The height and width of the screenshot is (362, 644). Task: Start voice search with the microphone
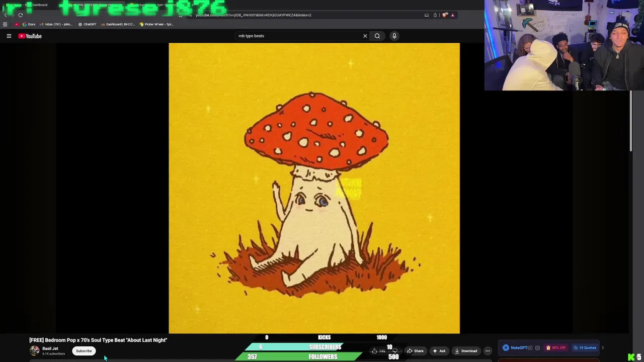[x=394, y=36]
